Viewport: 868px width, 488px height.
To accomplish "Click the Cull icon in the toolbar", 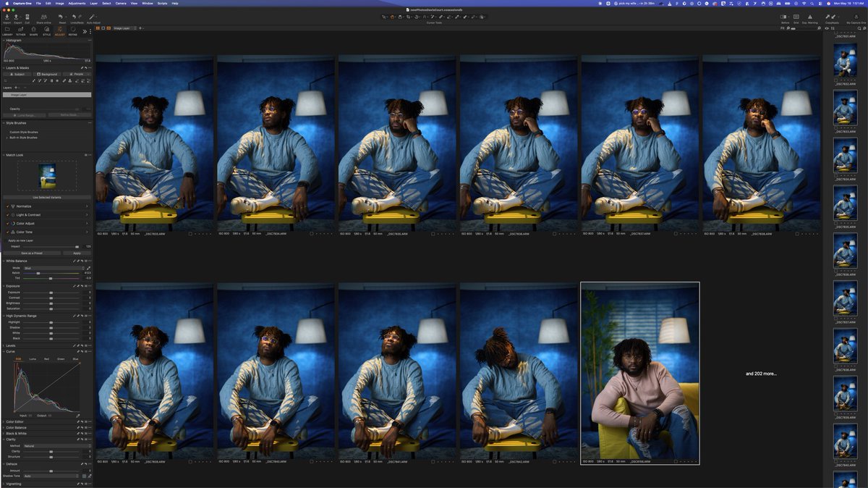I will [x=27, y=17].
